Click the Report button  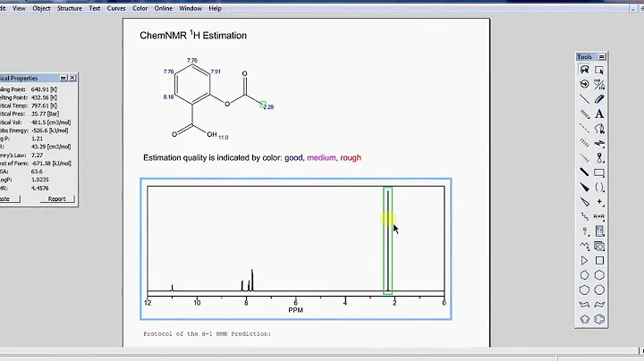pyautogui.click(x=57, y=199)
